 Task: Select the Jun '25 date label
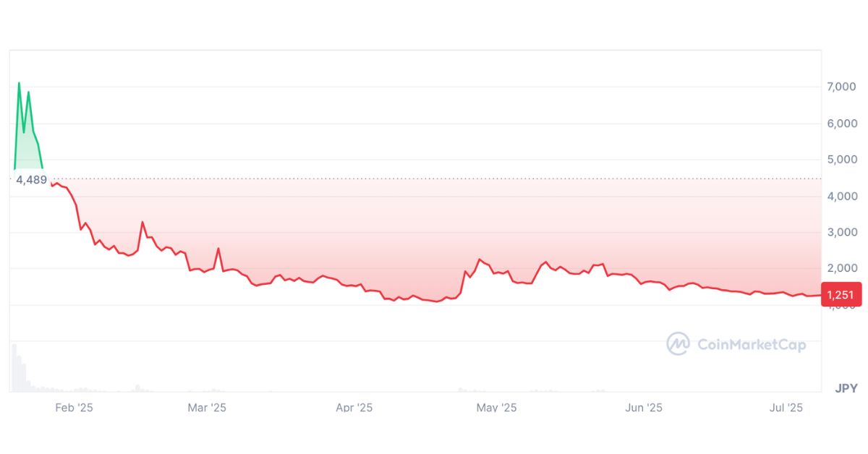pos(644,408)
